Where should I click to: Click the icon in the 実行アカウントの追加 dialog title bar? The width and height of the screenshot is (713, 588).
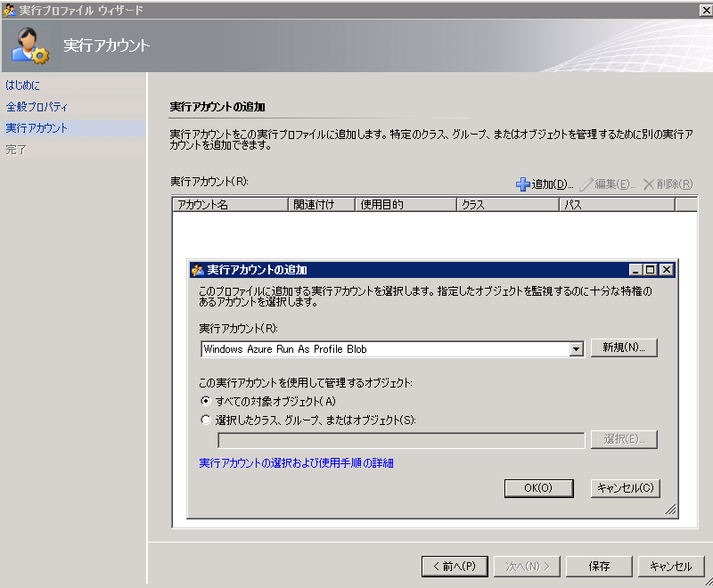coord(197,270)
